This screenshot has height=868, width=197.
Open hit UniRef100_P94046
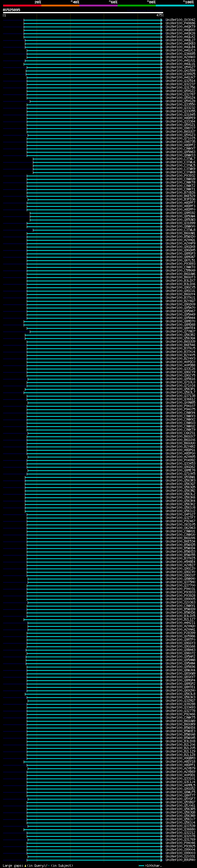[x=180, y=843]
